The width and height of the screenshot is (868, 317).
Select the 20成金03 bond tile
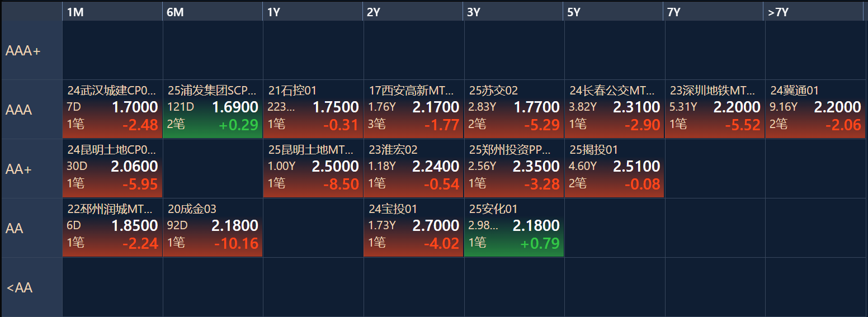point(213,228)
